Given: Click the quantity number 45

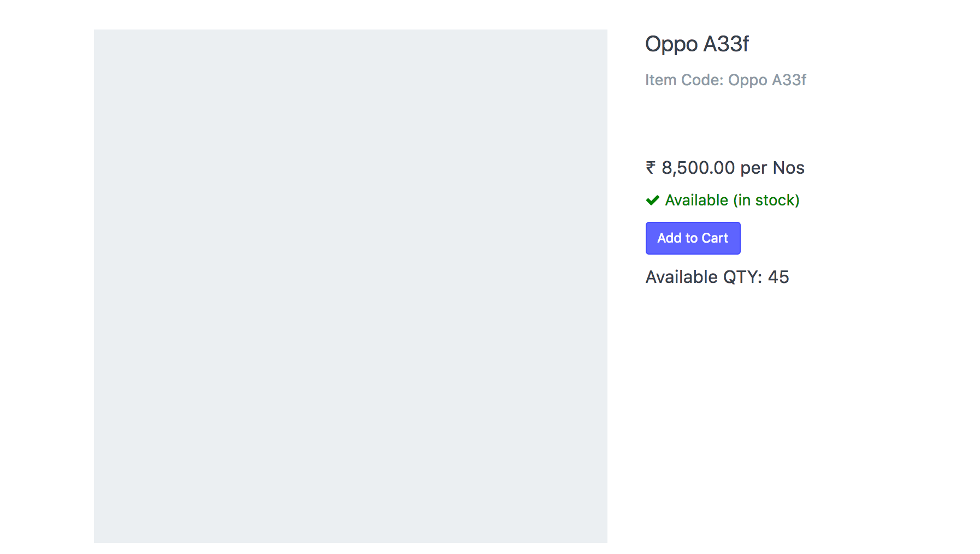Looking at the screenshot, I should pyautogui.click(x=778, y=277).
